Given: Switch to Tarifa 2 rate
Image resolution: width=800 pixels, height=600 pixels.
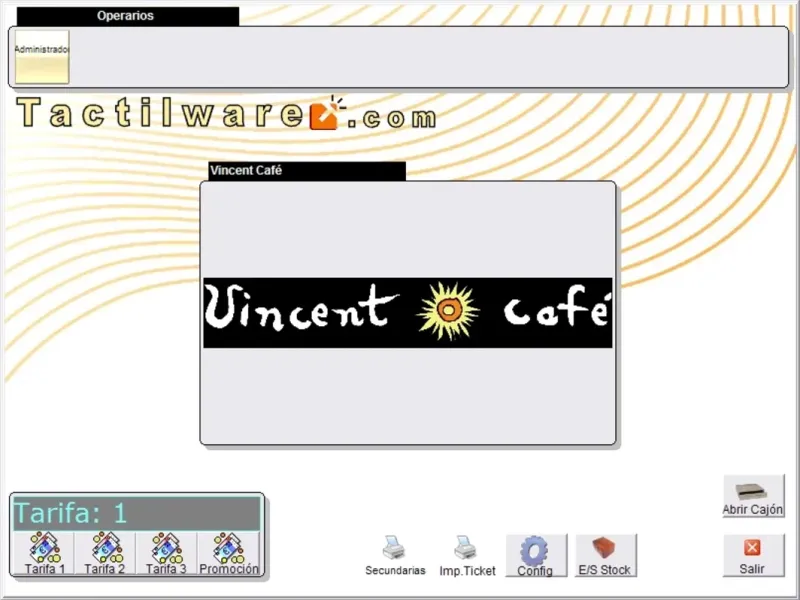Looking at the screenshot, I should (x=105, y=553).
